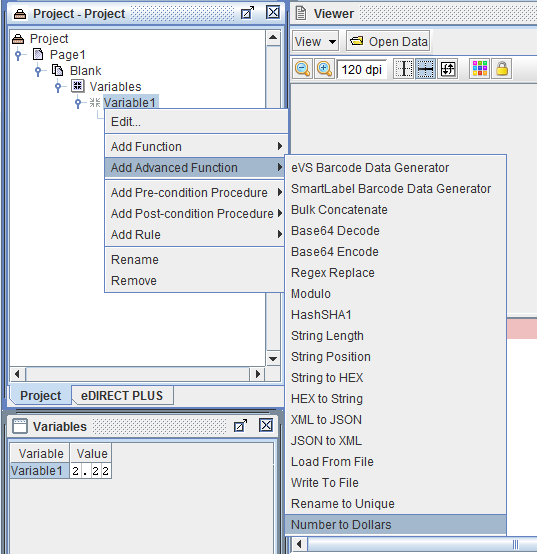
Task: Switch to the eDIRECT PLUS tab
Action: (122, 395)
